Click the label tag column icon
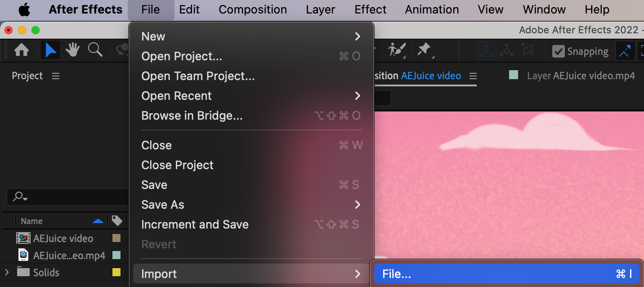This screenshot has height=287, width=644. point(117,221)
